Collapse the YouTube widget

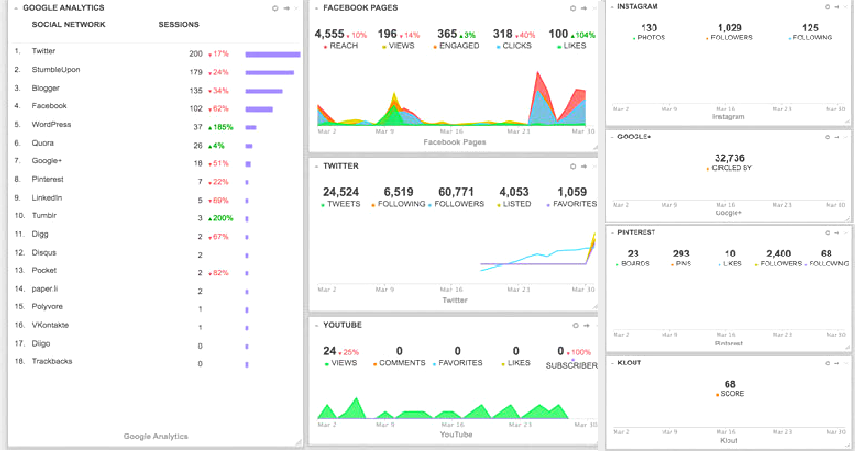(x=316, y=326)
